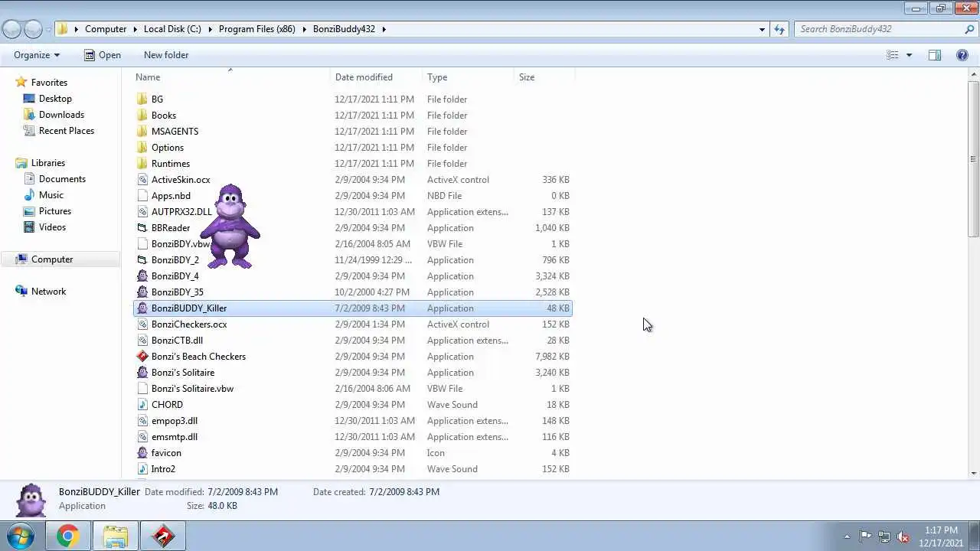Click the vertical scrollbar thumb

pyautogui.click(x=973, y=158)
